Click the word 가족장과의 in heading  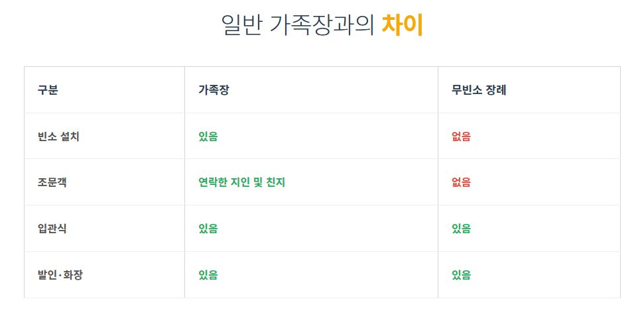[x=322, y=25]
